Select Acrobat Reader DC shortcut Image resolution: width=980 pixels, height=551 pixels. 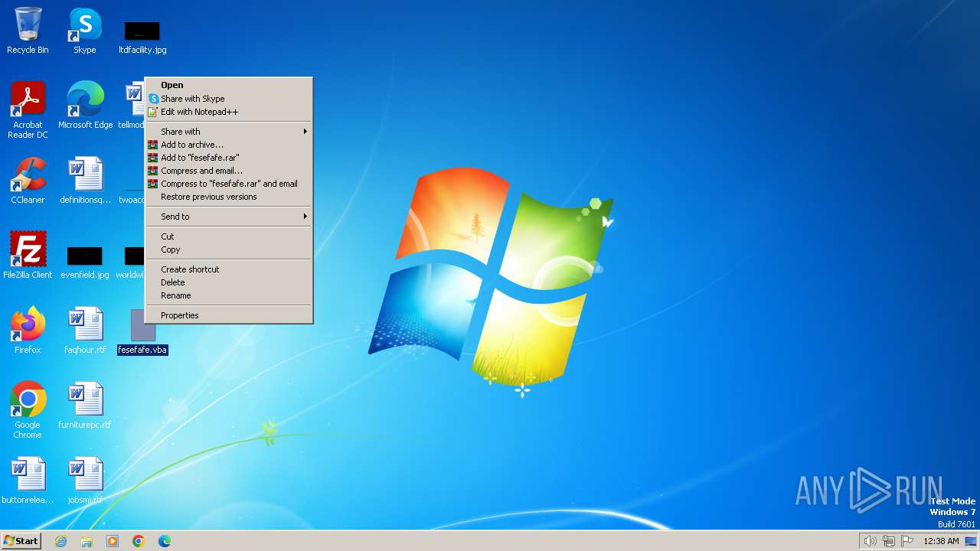28,110
